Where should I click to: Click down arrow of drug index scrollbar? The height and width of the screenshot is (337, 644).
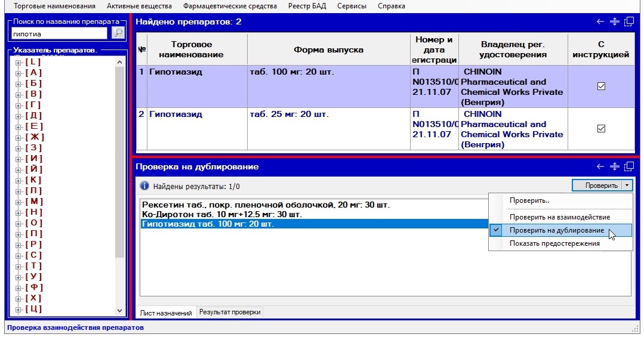click(119, 311)
